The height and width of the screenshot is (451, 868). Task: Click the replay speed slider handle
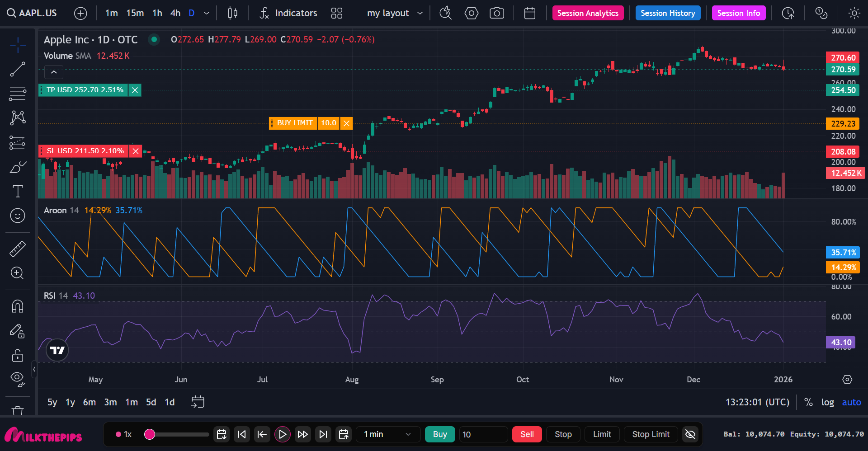[150, 434]
